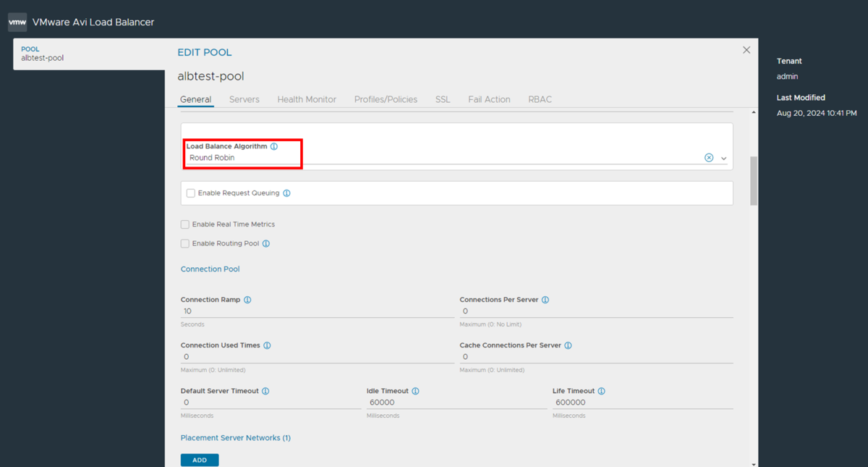Show Life Timeout info icon
868x467 pixels.
[x=601, y=391]
